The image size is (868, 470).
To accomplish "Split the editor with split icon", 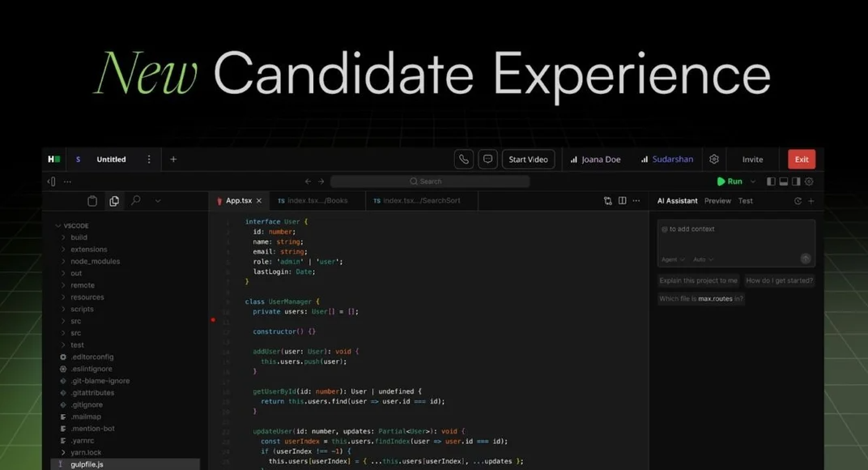I will click(x=622, y=201).
